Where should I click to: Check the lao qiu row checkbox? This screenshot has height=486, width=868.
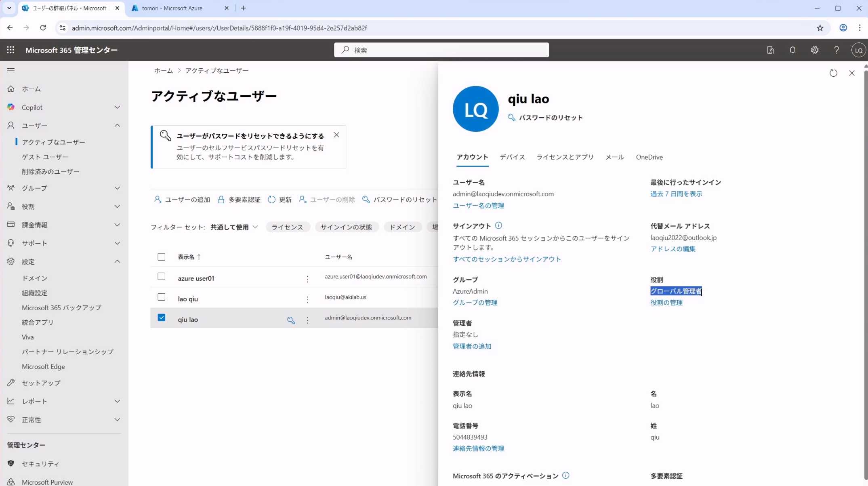[162, 297]
